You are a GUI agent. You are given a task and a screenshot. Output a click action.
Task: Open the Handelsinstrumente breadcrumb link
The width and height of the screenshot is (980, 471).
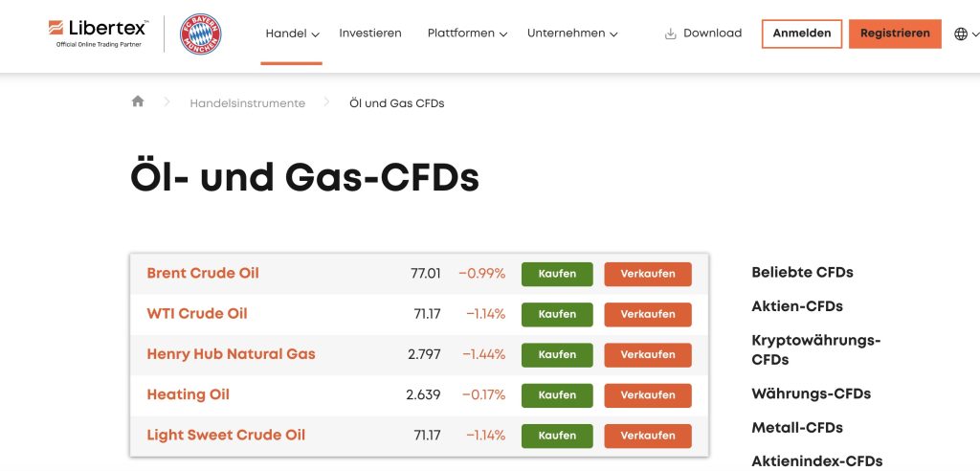tap(247, 103)
